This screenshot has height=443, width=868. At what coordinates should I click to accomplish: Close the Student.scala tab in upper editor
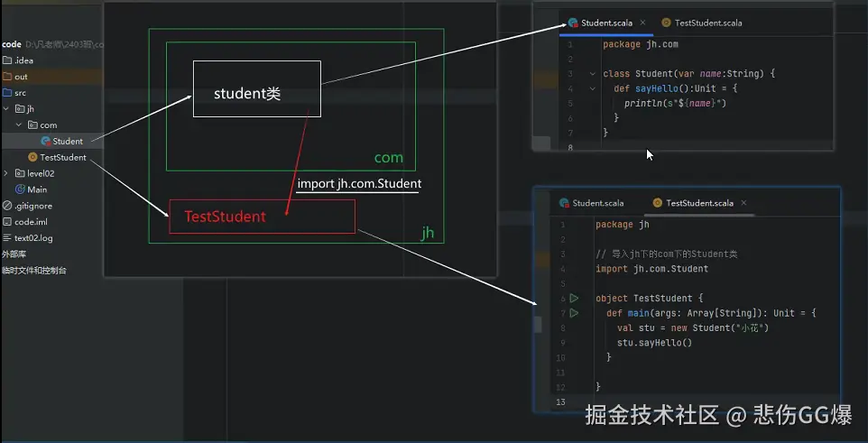[642, 23]
